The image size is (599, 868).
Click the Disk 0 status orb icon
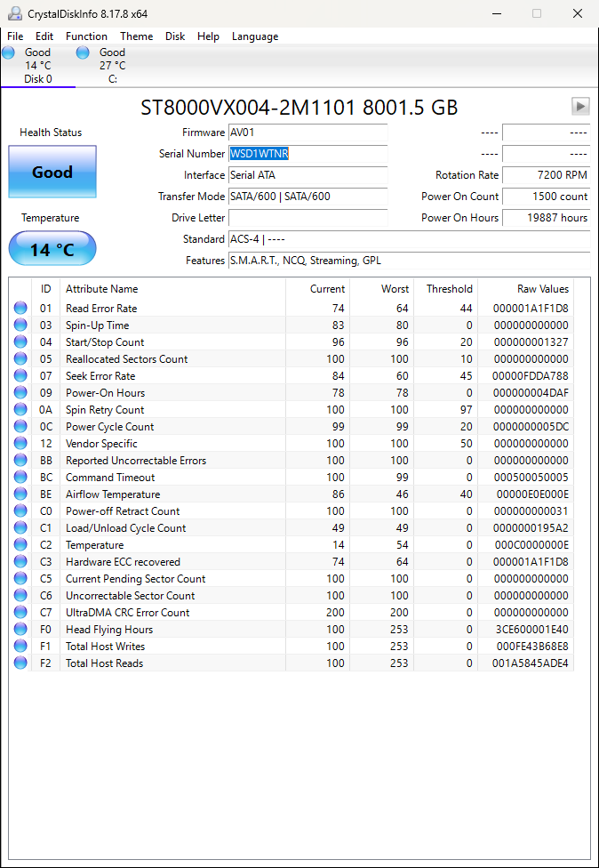(9, 52)
